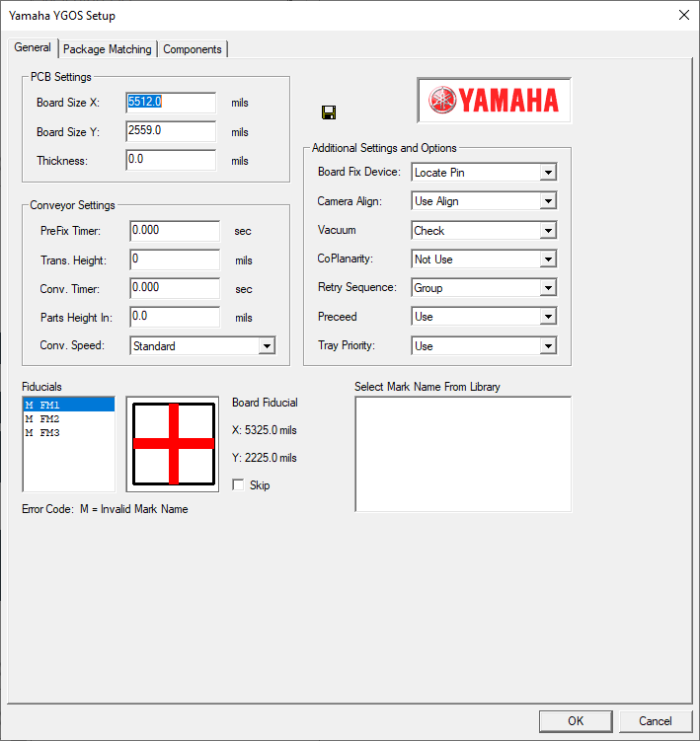700x741 pixels.
Task: Select the General tab
Action: 33,47
